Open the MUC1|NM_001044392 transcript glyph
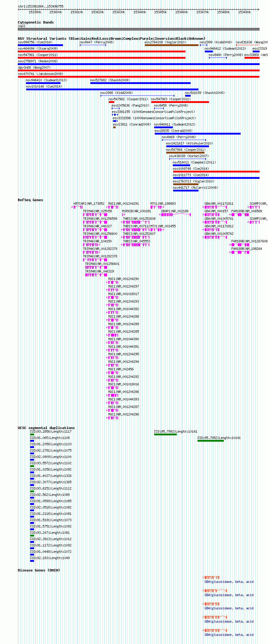Screen dimensions: 268x644 tap(112, 313)
